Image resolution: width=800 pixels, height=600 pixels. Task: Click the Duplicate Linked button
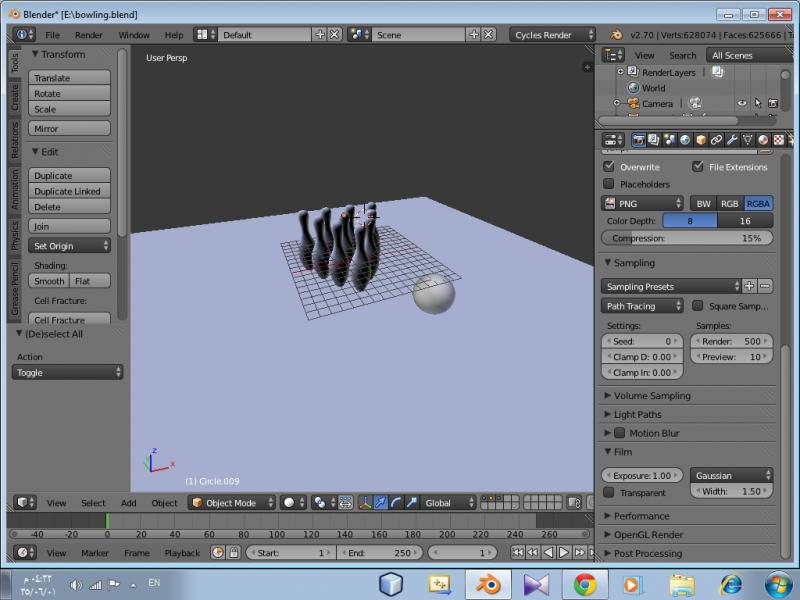[68, 191]
